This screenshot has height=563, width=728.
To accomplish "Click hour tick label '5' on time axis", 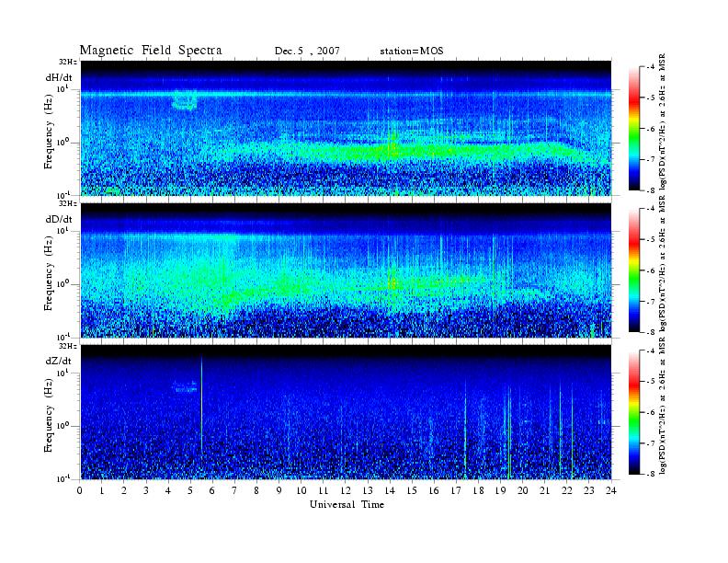I will click(190, 490).
